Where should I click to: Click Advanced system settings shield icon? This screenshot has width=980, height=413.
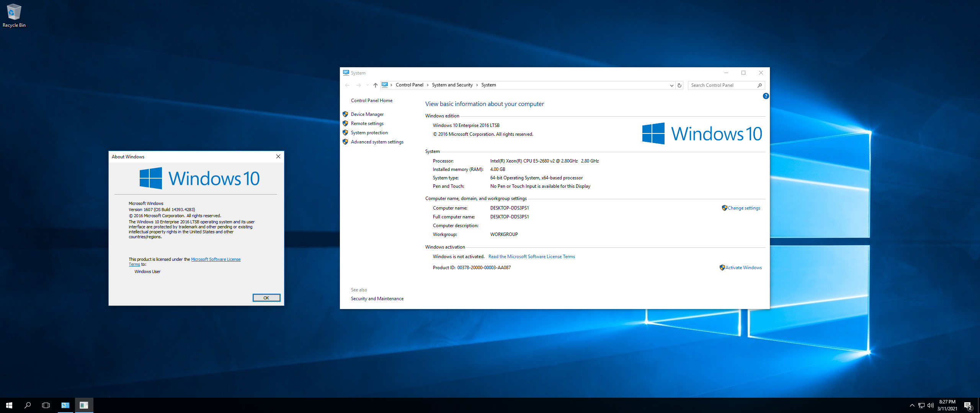tap(345, 142)
